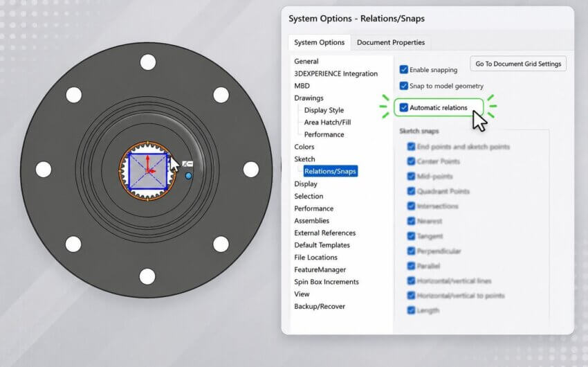Screen dimensions: 588x367
Task: Toggle Snap to model geometry checkbox
Action: point(403,86)
